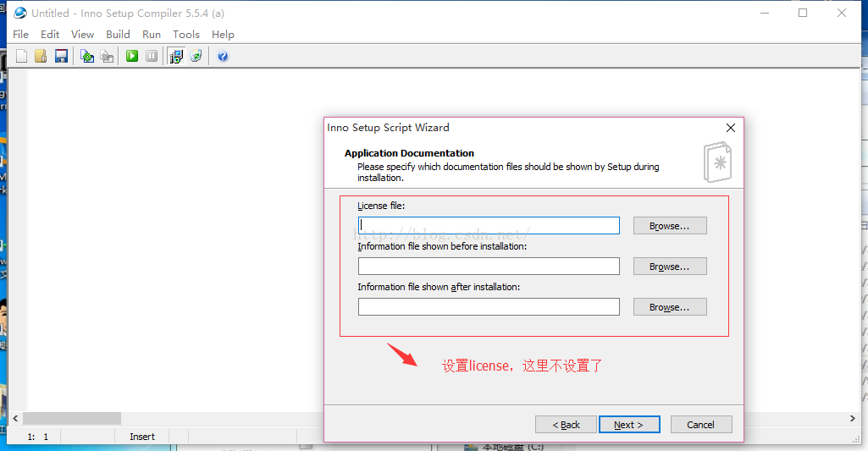
Task: Click the editor scrollbar right arrow
Action: click(853, 418)
